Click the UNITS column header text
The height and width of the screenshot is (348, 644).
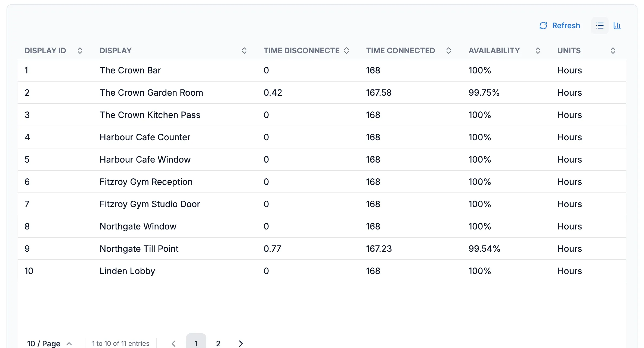tap(569, 51)
